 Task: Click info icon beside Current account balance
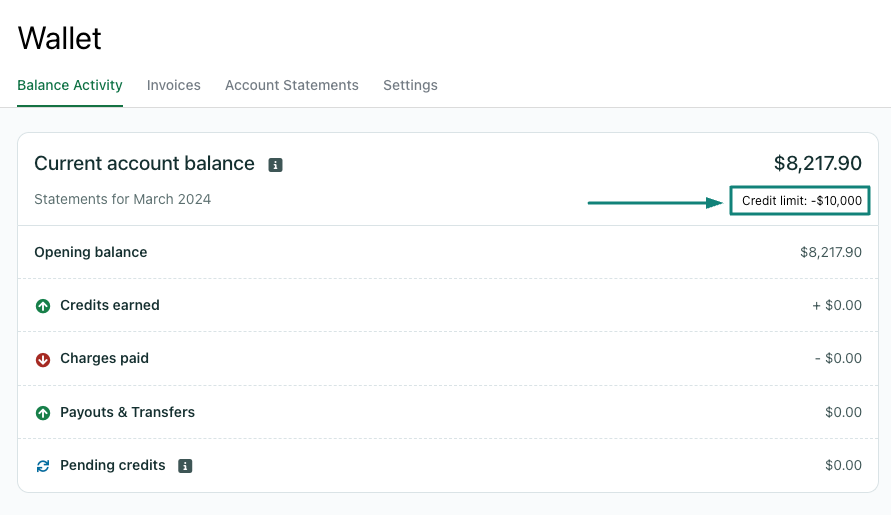tap(276, 165)
